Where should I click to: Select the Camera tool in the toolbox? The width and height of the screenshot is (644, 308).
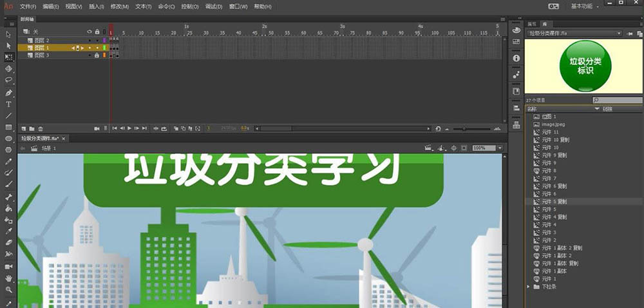tap(8, 267)
